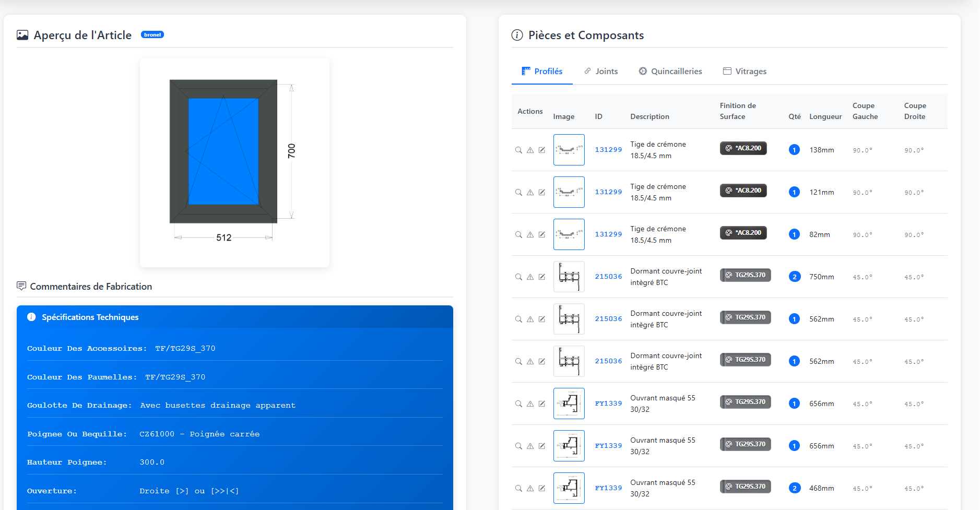Select the Vitrages tab
The image size is (980, 510).
click(745, 72)
